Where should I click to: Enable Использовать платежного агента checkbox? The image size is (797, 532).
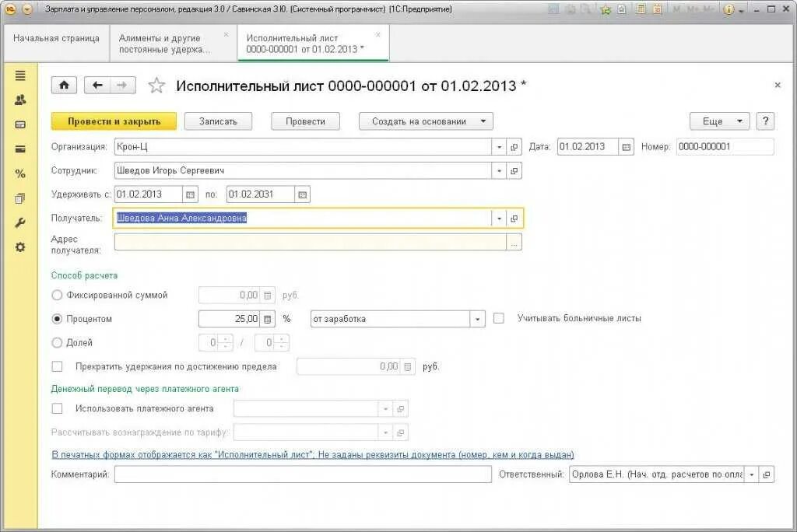click(x=58, y=408)
